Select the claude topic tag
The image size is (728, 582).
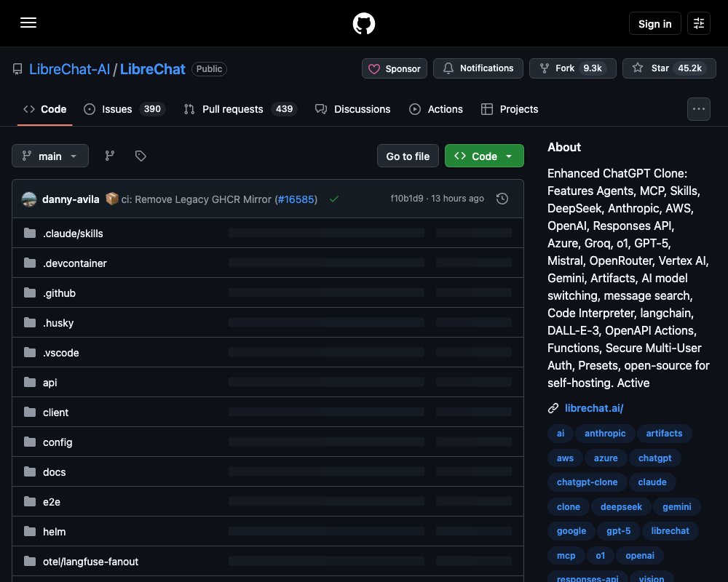652,482
